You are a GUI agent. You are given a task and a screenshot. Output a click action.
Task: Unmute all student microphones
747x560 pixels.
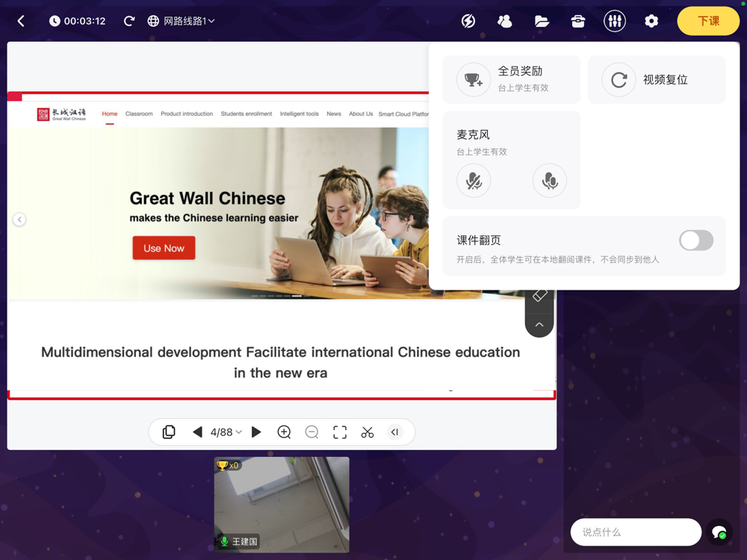(550, 181)
